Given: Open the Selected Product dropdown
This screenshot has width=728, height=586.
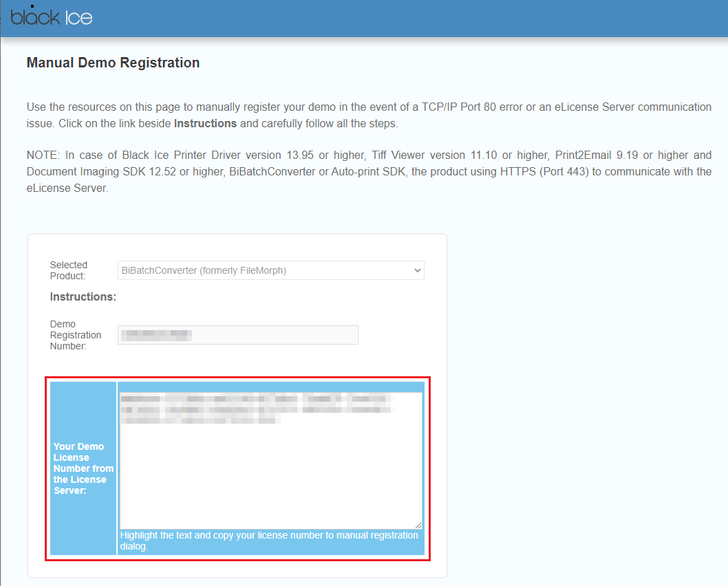Looking at the screenshot, I should pos(270,270).
